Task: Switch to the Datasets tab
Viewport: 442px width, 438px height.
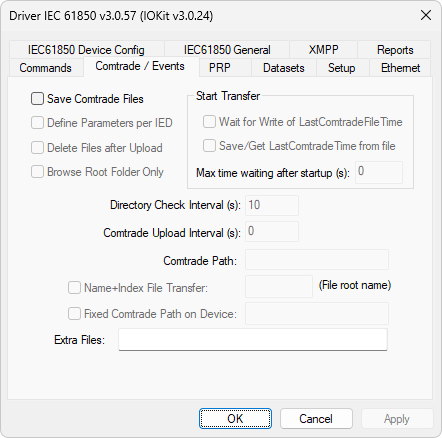Action: click(x=284, y=68)
